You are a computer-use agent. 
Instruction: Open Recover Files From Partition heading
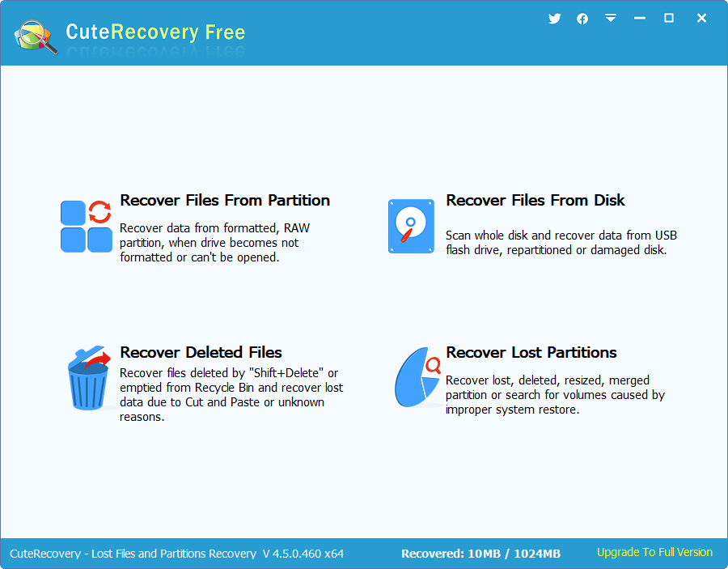tap(225, 200)
